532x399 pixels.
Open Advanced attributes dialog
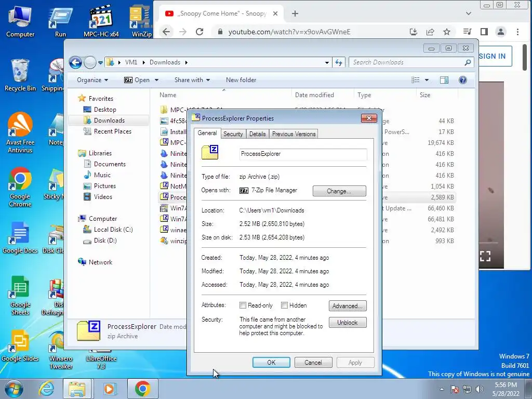tap(348, 305)
